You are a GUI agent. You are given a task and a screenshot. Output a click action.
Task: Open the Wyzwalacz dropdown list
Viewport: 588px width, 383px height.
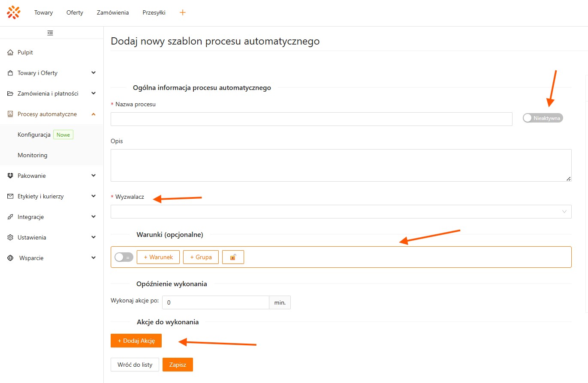[x=341, y=212]
